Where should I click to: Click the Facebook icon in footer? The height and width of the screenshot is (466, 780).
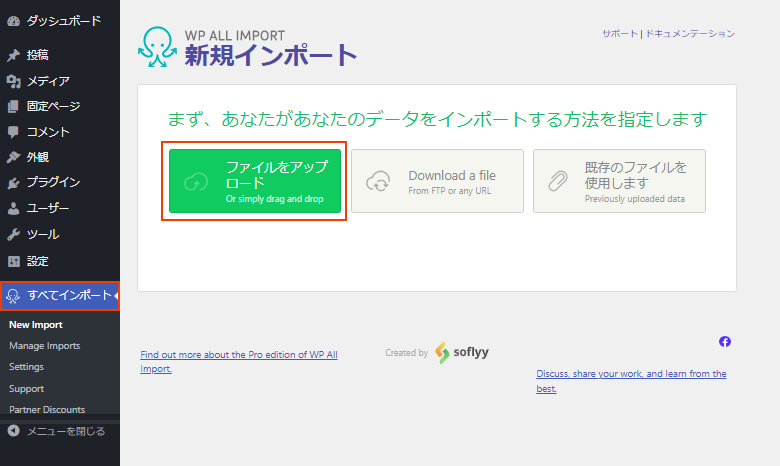click(x=725, y=341)
